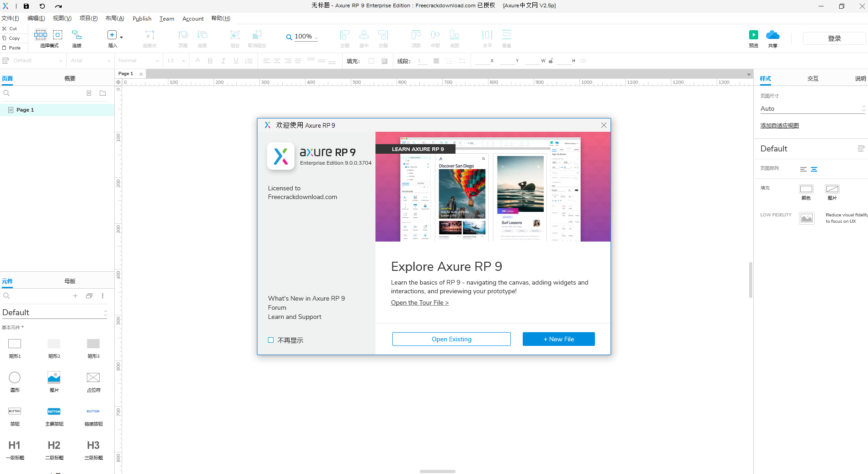Click the + New File button

(558, 339)
